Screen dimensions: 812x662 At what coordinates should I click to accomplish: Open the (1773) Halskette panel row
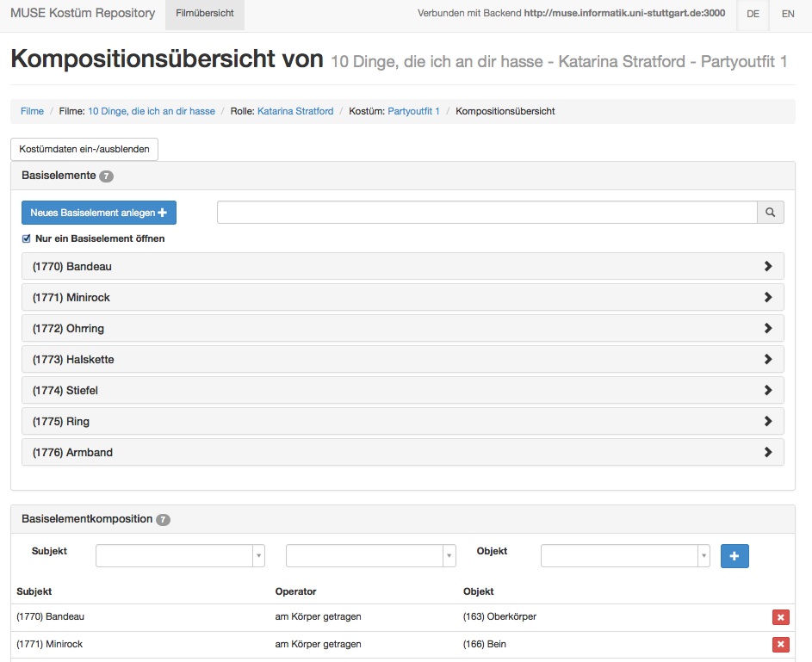point(402,359)
